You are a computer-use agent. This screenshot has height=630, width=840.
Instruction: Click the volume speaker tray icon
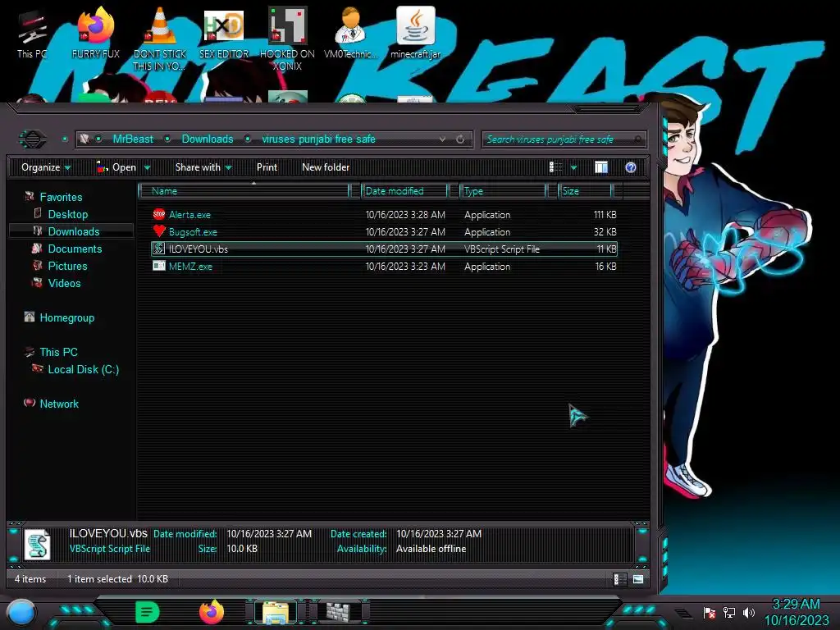coord(748,612)
